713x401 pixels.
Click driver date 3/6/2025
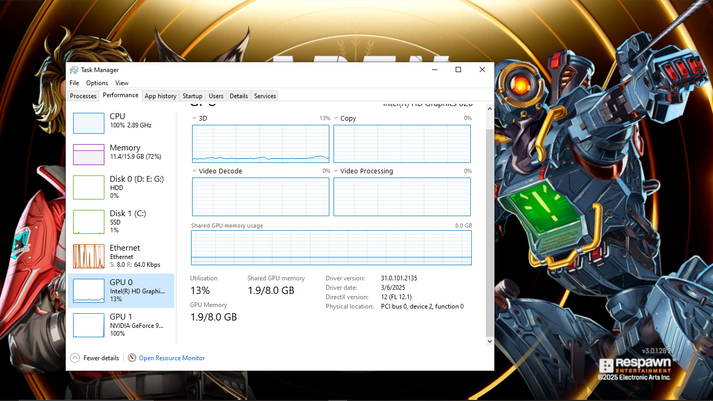(393, 287)
